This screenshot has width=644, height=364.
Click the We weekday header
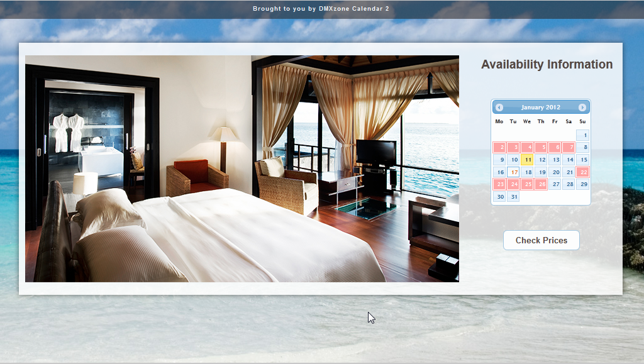pyautogui.click(x=527, y=121)
